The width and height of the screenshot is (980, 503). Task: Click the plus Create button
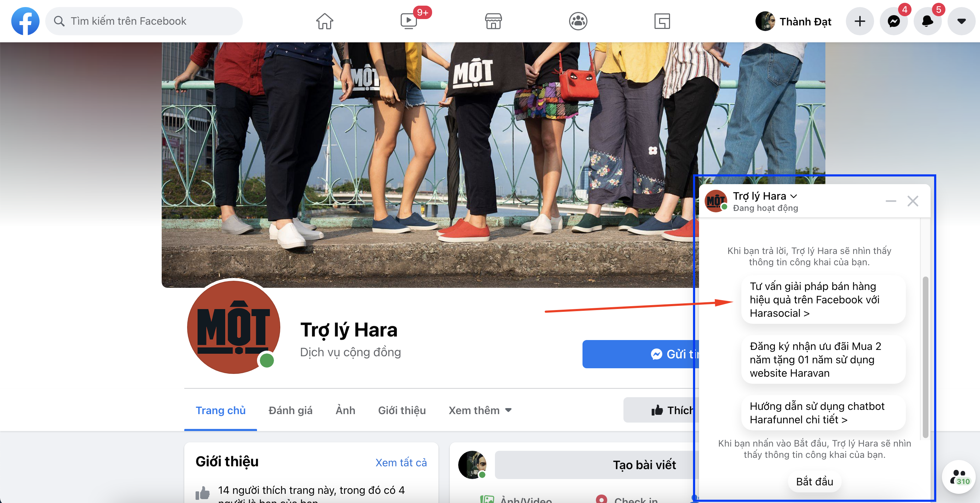tap(859, 21)
